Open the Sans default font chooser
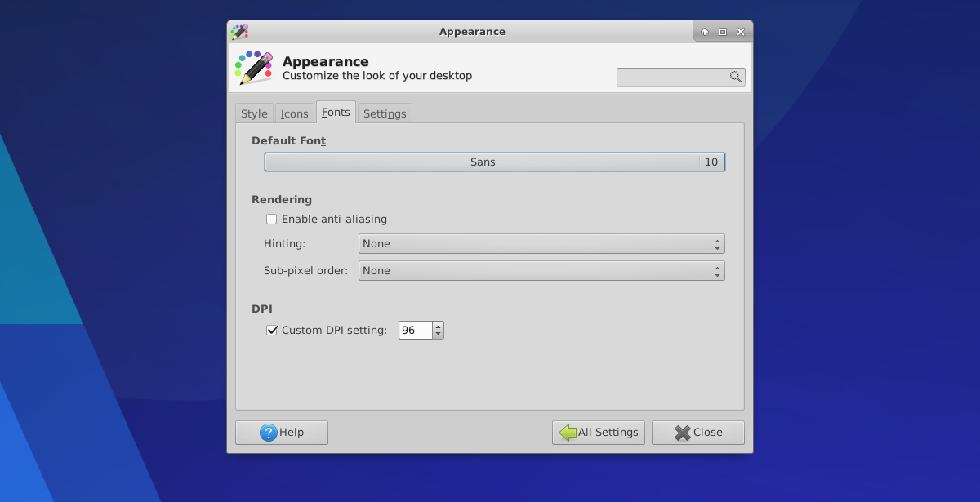Screen dimensions: 980x502 click(483, 162)
